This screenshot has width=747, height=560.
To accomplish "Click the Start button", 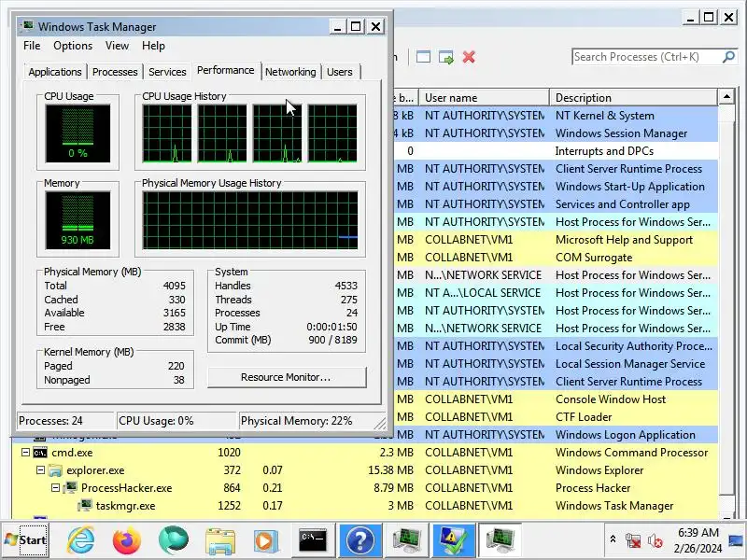I will coord(26,540).
